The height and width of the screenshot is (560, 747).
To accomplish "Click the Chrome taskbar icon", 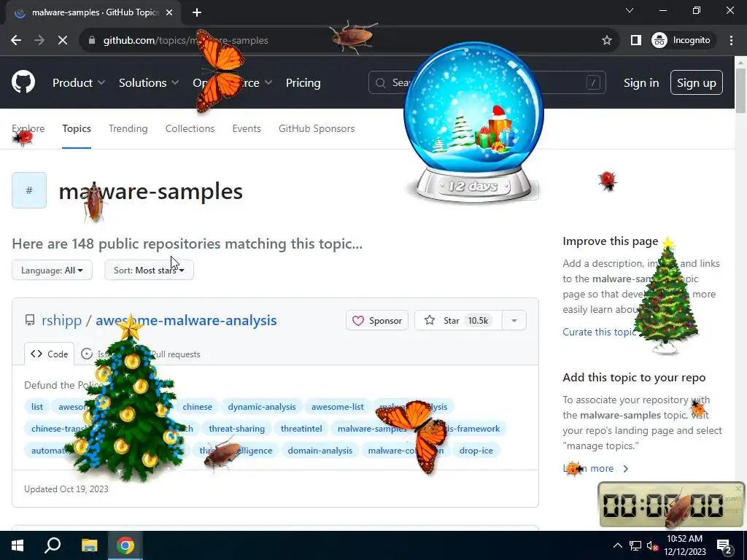I will pos(125,545).
